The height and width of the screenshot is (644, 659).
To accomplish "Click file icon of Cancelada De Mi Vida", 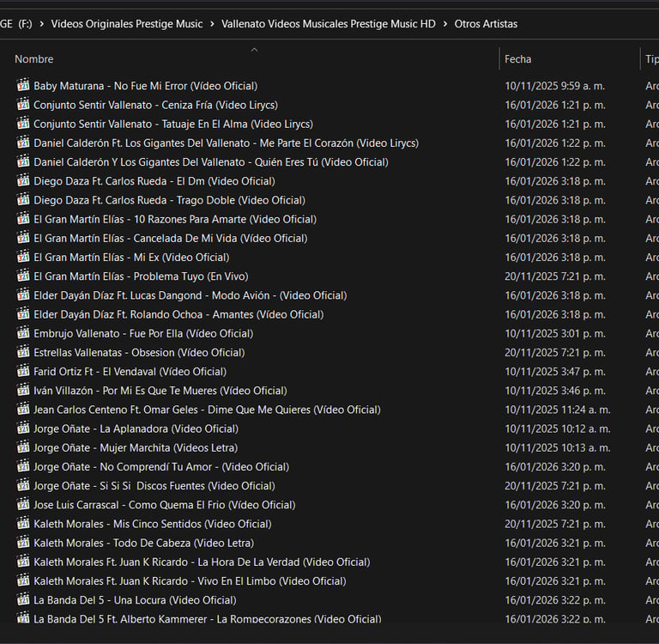I will click(x=23, y=238).
